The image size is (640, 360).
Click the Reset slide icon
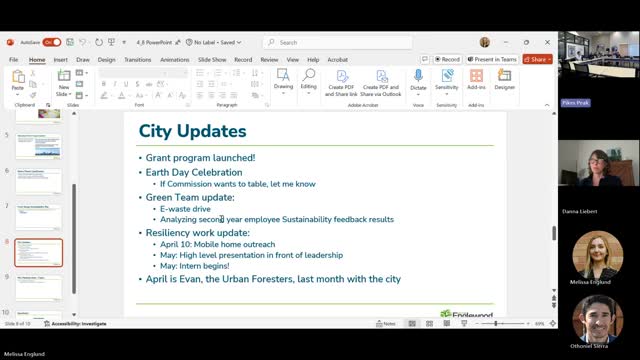pos(80,84)
